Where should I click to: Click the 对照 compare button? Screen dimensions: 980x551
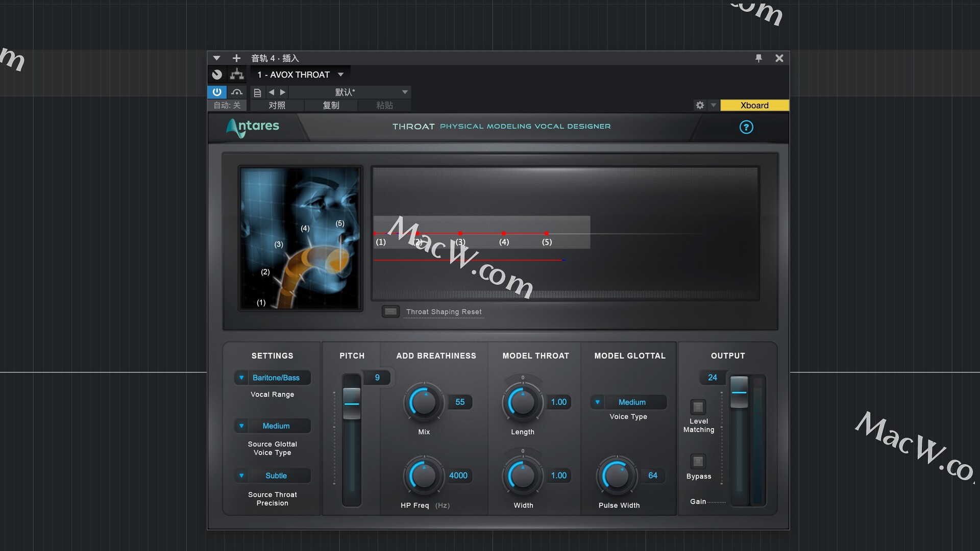pos(277,105)
